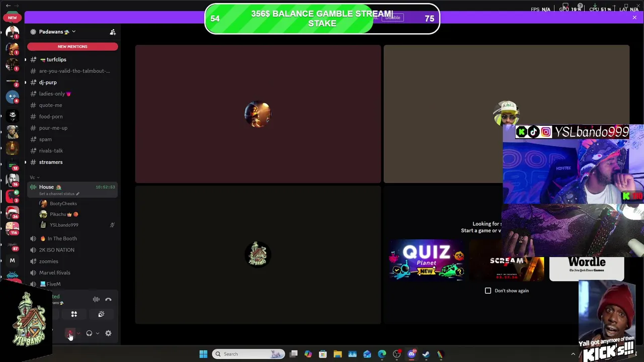
Task: Click the invite people icon
Action: pos(113,32)
